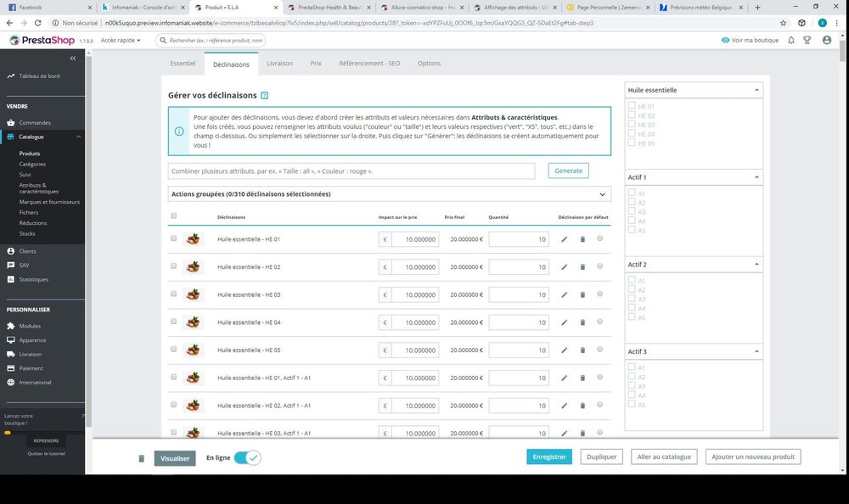Image resolution: width=849 pixels, height=504 pixels.
Task: Open Commandes in the sidebar
Action: point(35,123)
